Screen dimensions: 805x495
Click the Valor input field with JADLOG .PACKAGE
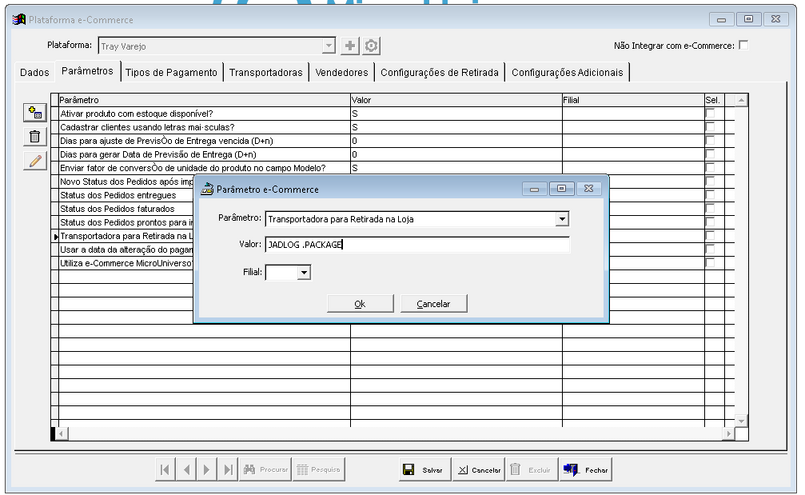(417, 244)
